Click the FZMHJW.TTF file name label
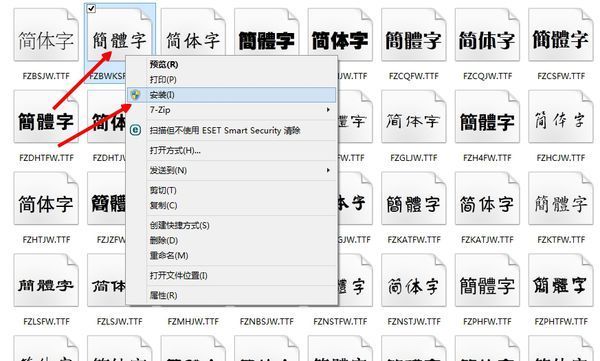Image resolution: width=600 pixels, height=361 pixels. (193, 321)
